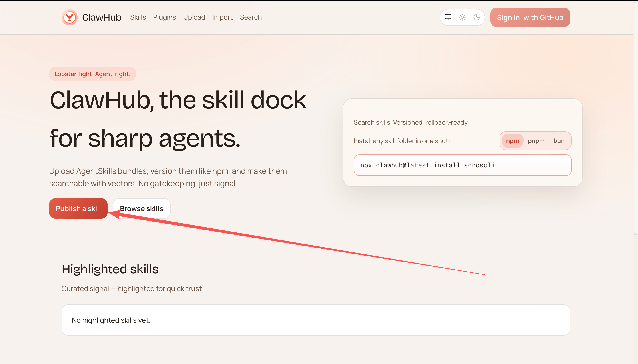
Task: Open the Skills nav item
Action: pos(138,17)
